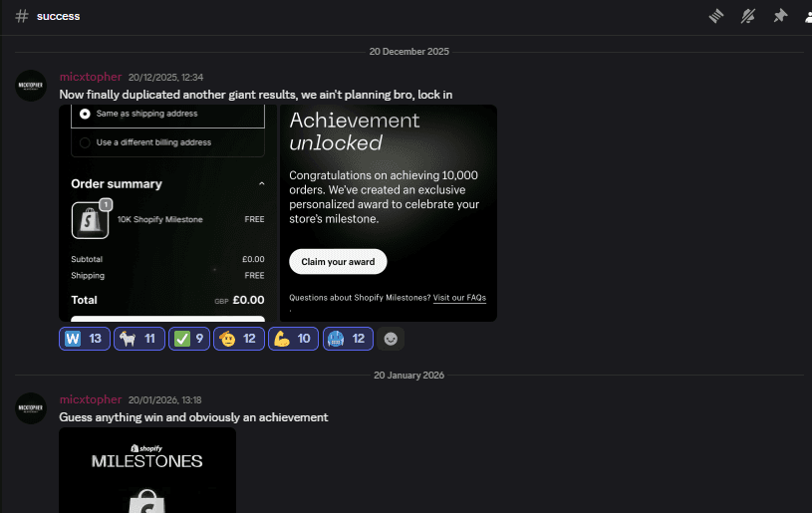Click message 'Guess anything win and obviously an achievement'

coord(193,417)
